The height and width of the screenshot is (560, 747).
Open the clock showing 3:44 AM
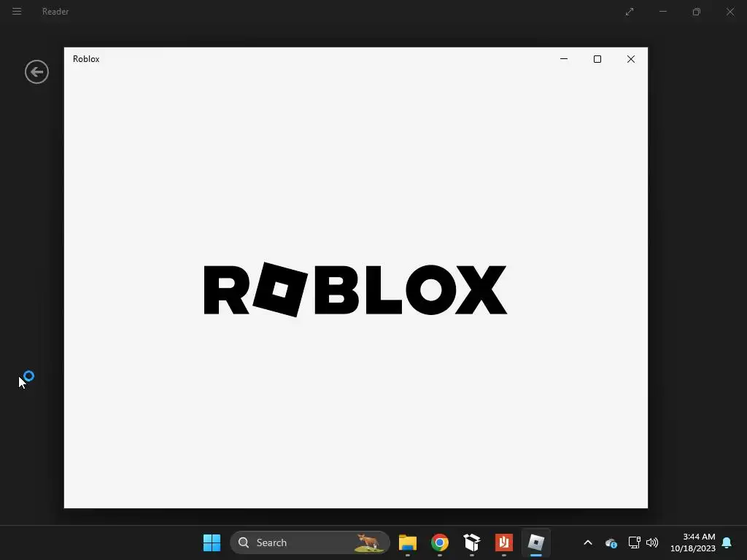point(693,542)
